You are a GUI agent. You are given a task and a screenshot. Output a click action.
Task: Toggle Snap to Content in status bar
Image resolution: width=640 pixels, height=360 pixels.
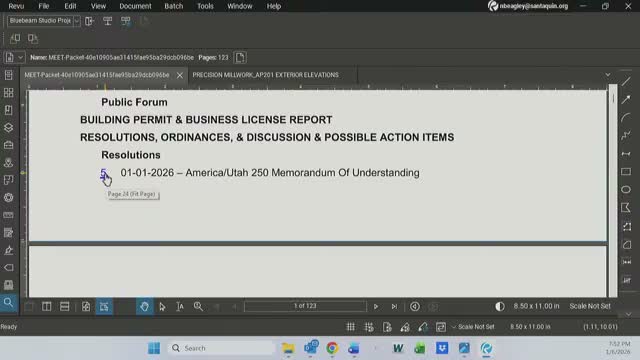tap(387, 327)
